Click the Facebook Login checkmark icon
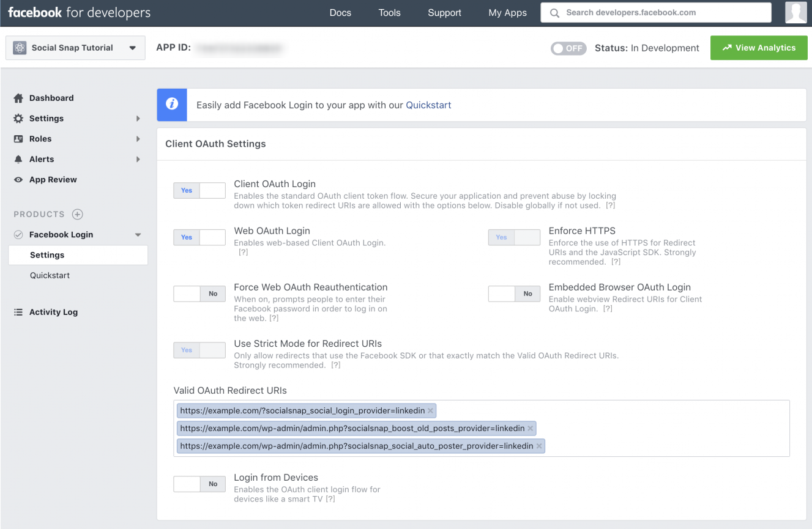 click(x=18, y=234)
